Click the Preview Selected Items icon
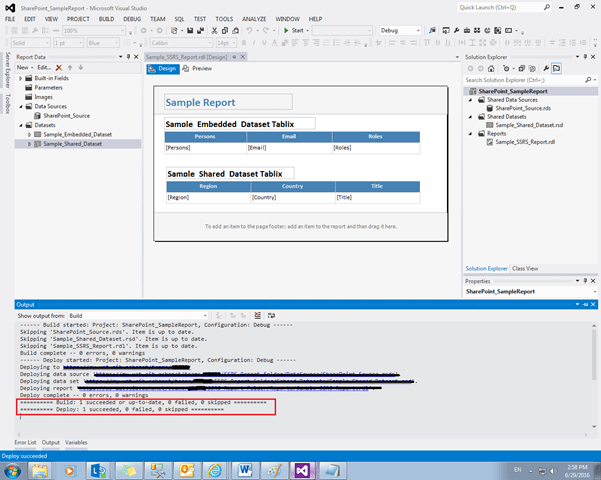The height and width of the screenshot is (480, 601). (557, 69)
